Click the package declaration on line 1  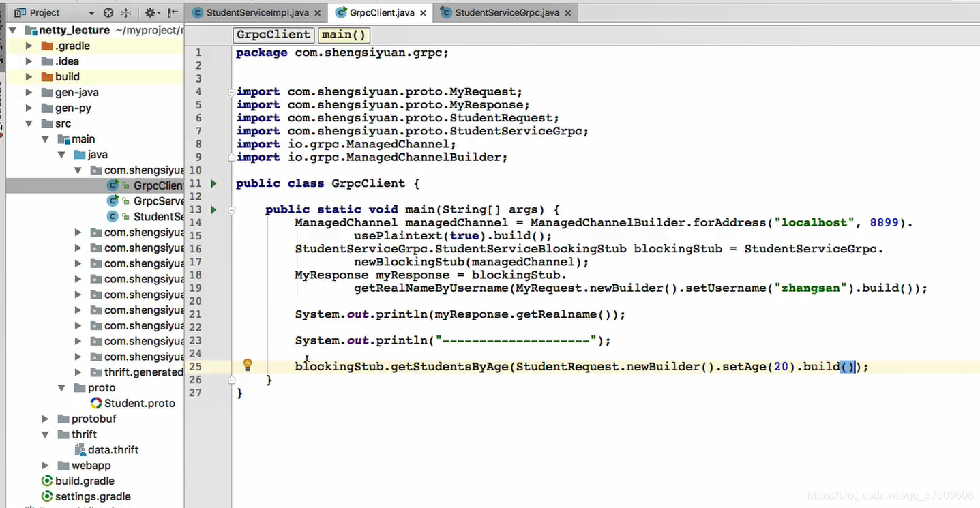pyautogui.click(x=342, y=53)
